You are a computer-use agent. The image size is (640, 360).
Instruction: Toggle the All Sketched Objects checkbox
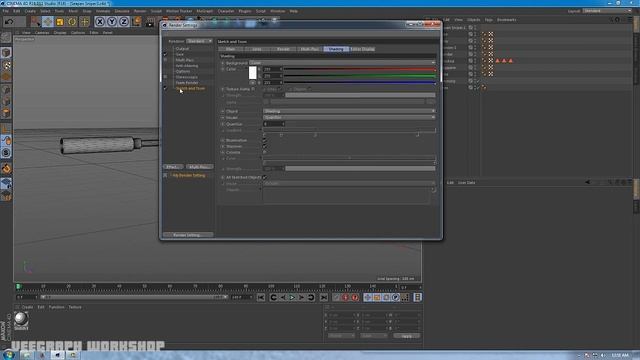coord(265,178)
